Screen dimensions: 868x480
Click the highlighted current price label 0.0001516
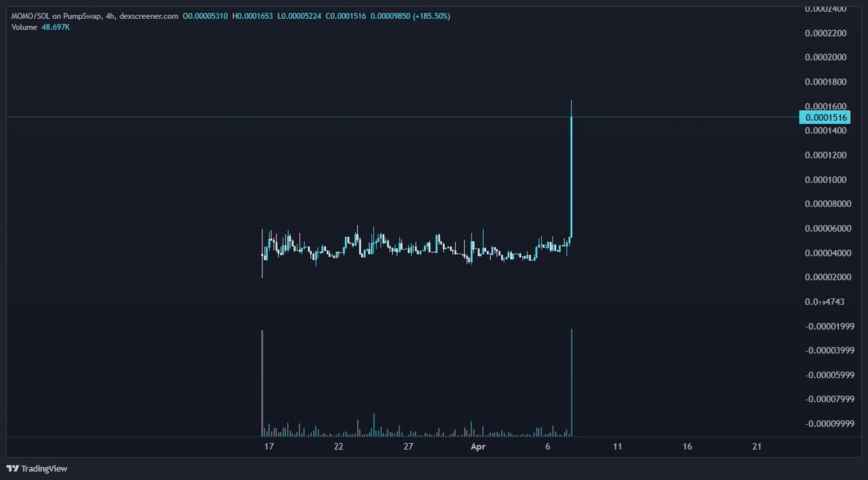[x=825, y=117]
